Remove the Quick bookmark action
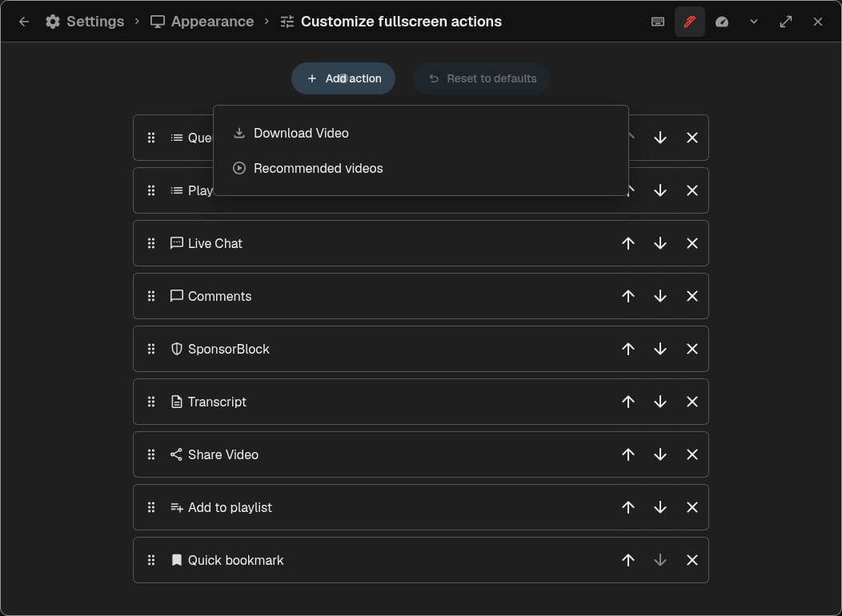 click(x=692, y=560)
